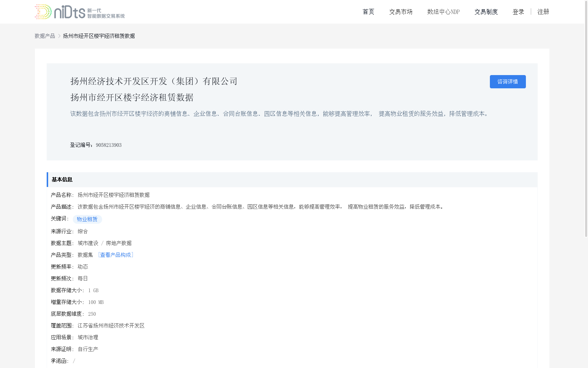The width and height of the screenshot is (588, 368).
Task: Click the 基本信息 section header
Action: point(292,180)
